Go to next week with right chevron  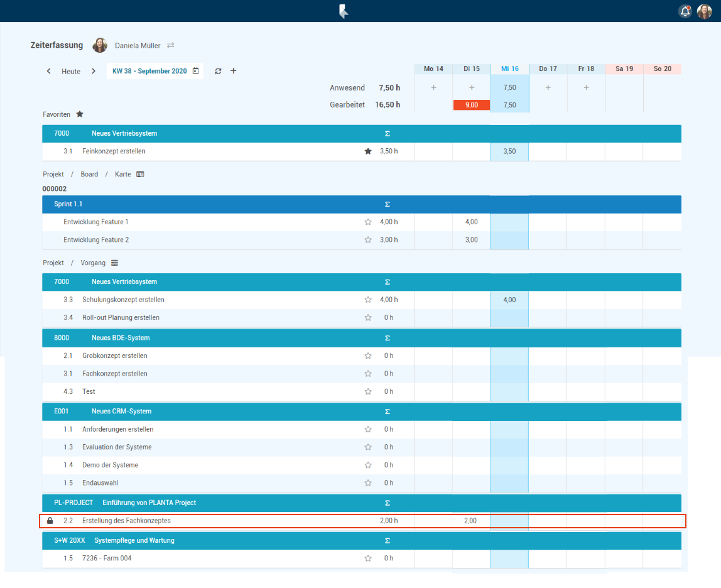point(94,71)
